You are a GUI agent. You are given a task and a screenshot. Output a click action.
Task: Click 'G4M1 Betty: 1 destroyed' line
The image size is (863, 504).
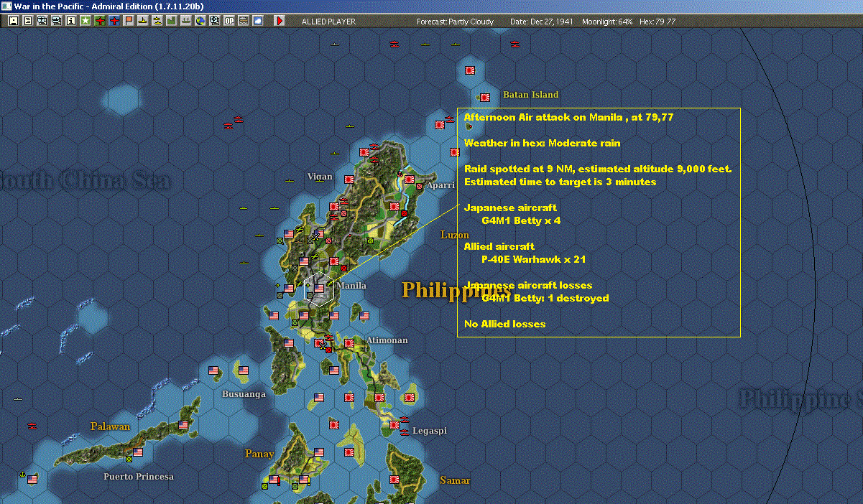[545, 298]
